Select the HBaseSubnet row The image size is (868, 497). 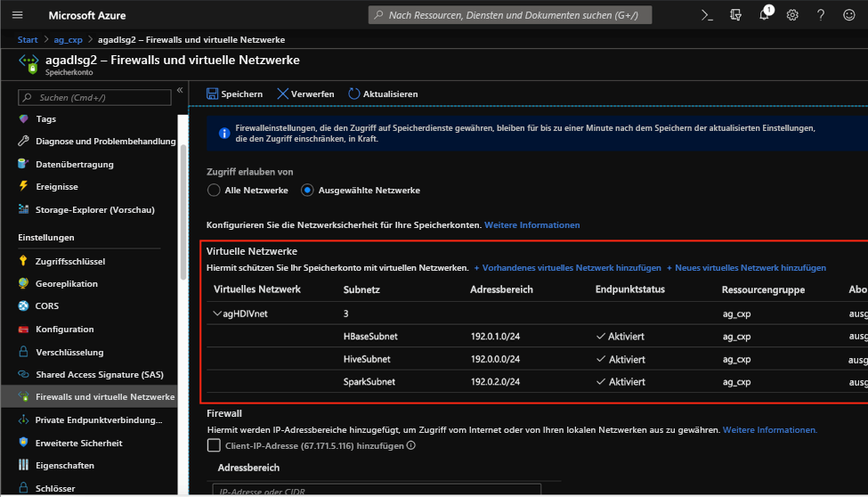point(537,337)
